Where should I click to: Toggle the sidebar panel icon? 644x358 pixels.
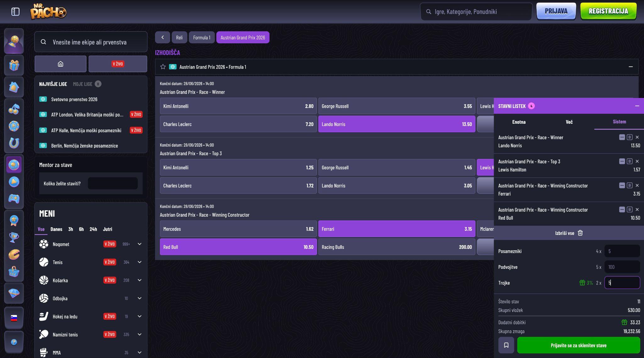click(15, 12)
